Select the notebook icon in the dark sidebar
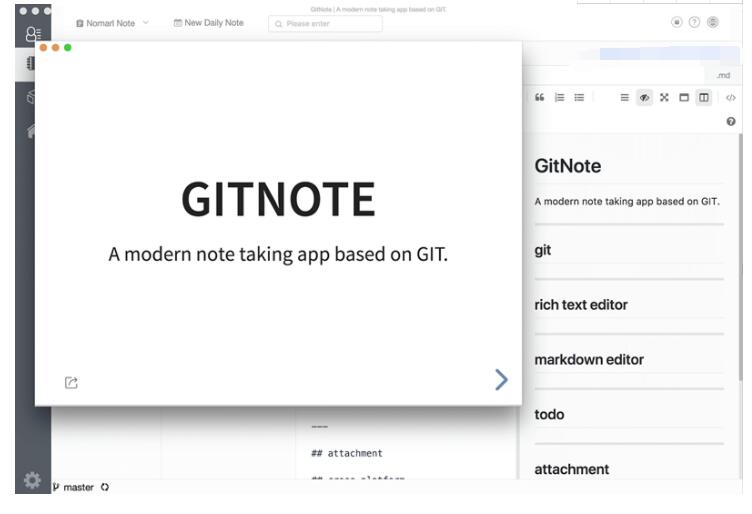Viewport: 752px width, 514px height. point(30,63)
